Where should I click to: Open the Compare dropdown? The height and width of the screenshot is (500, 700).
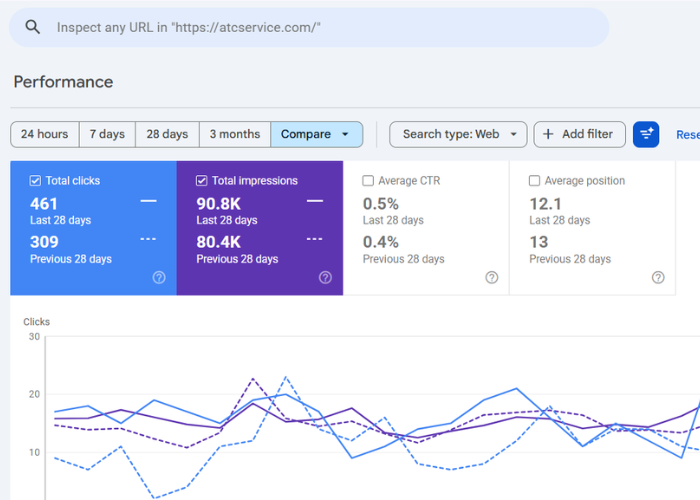coord(317,134)
